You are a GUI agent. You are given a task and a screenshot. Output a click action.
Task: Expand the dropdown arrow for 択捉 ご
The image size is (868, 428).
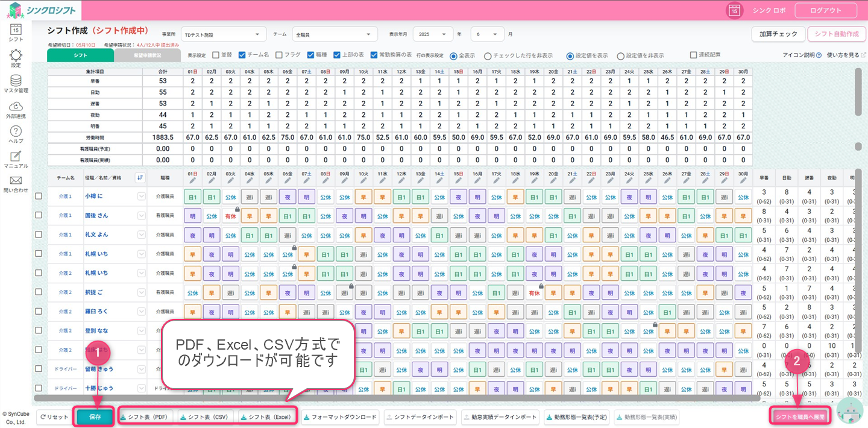coord(142,292)
